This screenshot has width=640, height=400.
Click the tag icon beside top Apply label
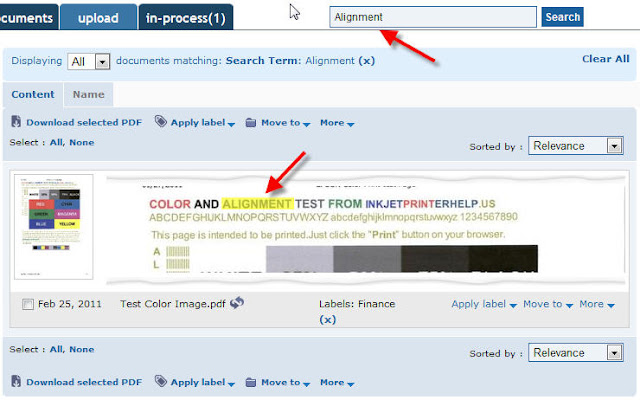[x=160, y=121]
